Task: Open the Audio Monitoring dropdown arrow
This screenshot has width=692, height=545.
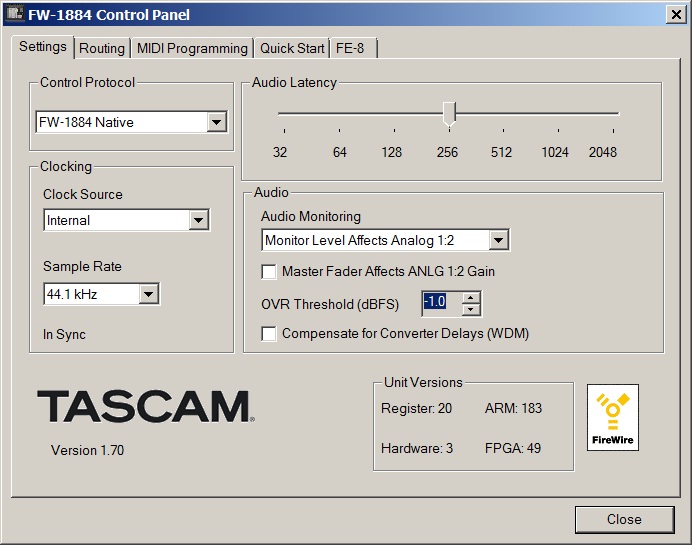Action: 499,240
